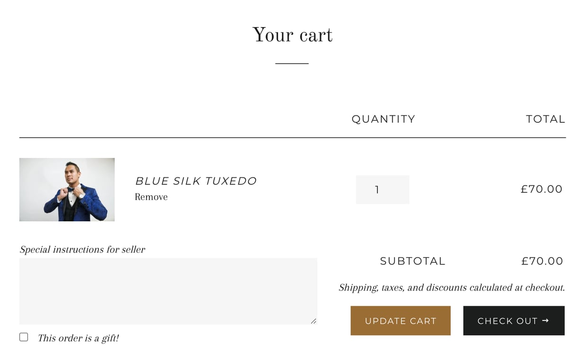This screenshot has height=364, width=588.
Task: Focus the quantity input field
Action: tap(382, 190)
